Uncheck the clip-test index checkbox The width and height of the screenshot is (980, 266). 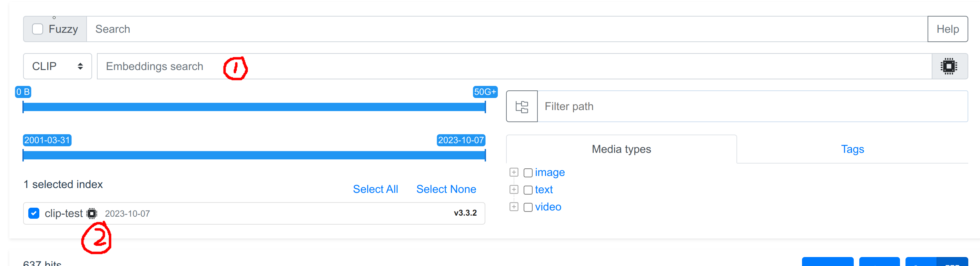tap(34, 214)
